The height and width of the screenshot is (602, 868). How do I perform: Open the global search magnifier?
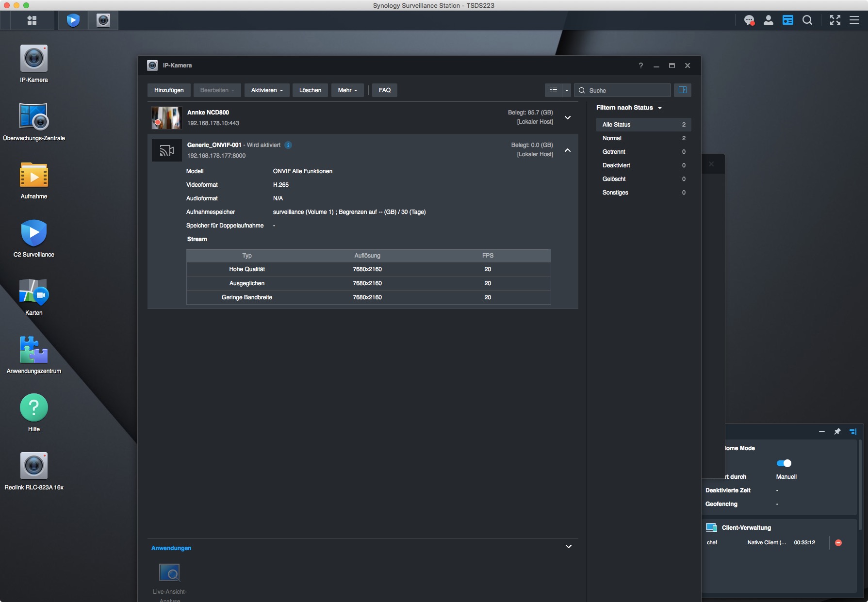pos(807,20)
